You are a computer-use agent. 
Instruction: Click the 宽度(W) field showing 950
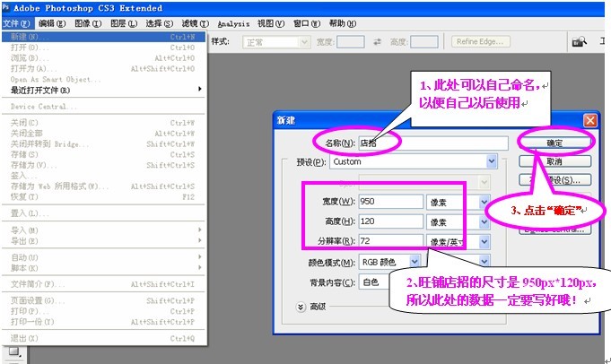click(390, 201)
